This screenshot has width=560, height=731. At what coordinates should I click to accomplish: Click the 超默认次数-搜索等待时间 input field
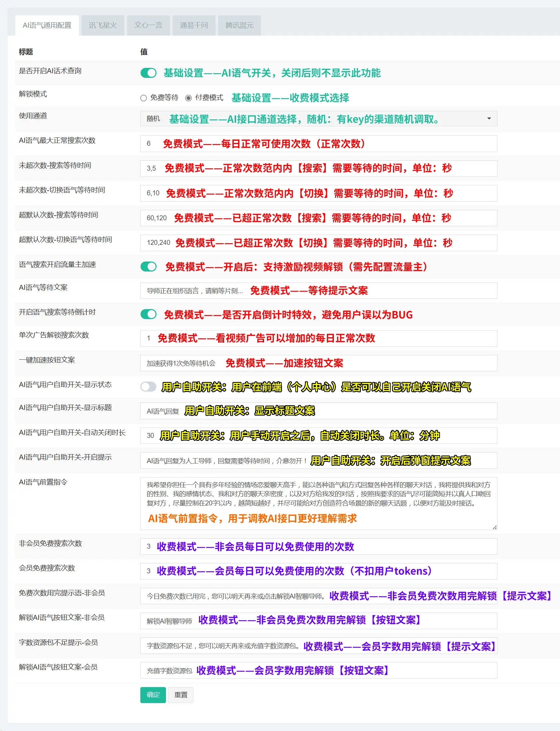pos(319,218)
